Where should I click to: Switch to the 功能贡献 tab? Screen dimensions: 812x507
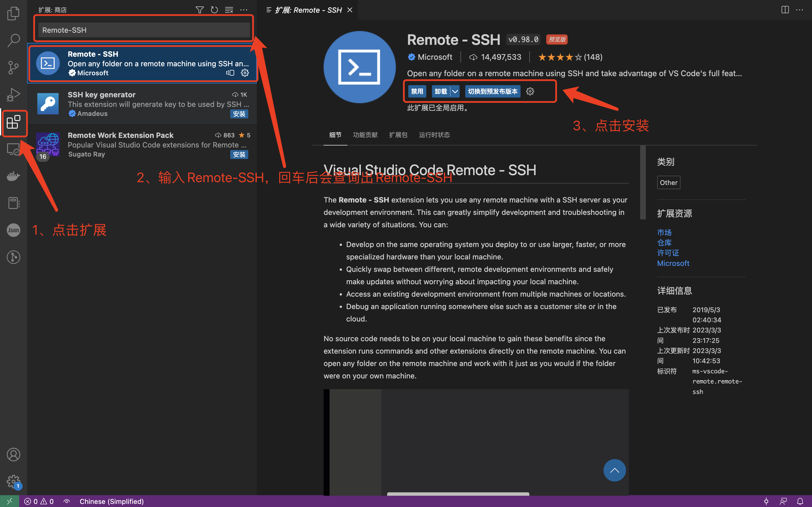[x=365, y=135]
